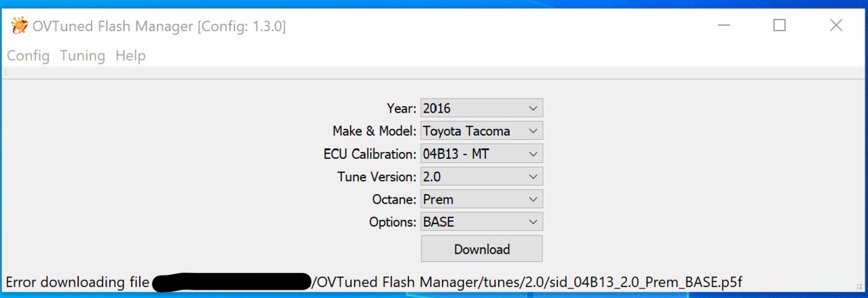The image size is (868, 298).
Task: Click the error message in status bar
Action: click(379, 282)
